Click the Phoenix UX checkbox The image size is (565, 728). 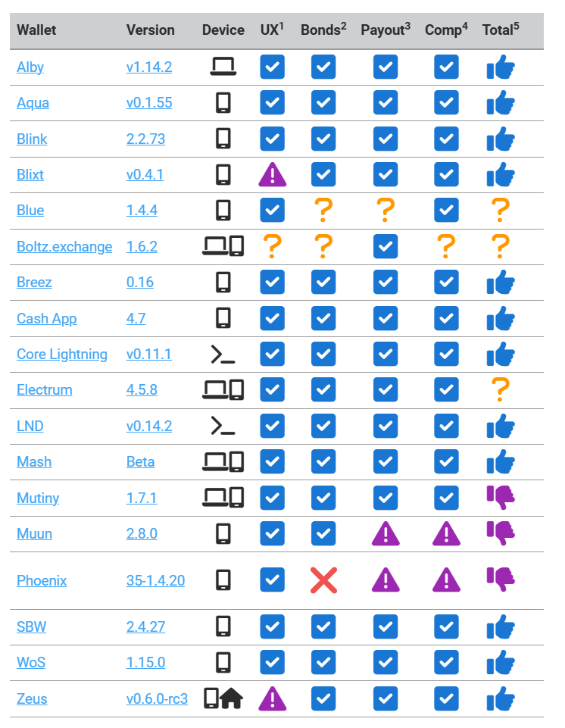pos(273,580)
